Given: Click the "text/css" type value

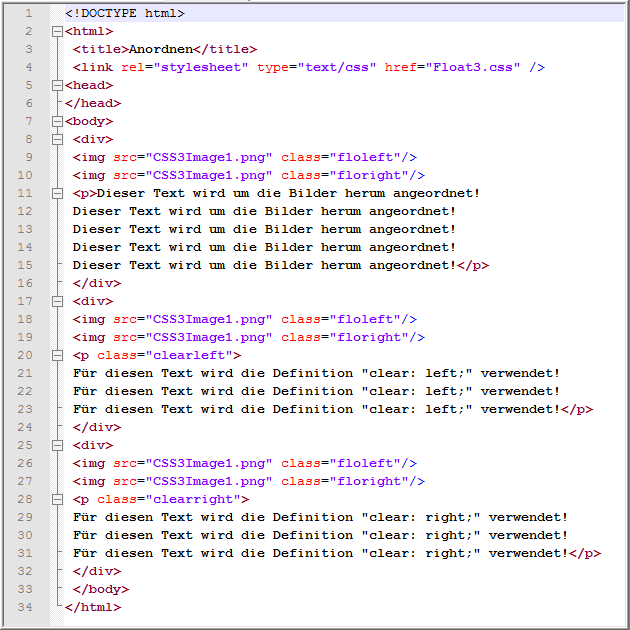Looking at the screenshot, I should point(337,67).
